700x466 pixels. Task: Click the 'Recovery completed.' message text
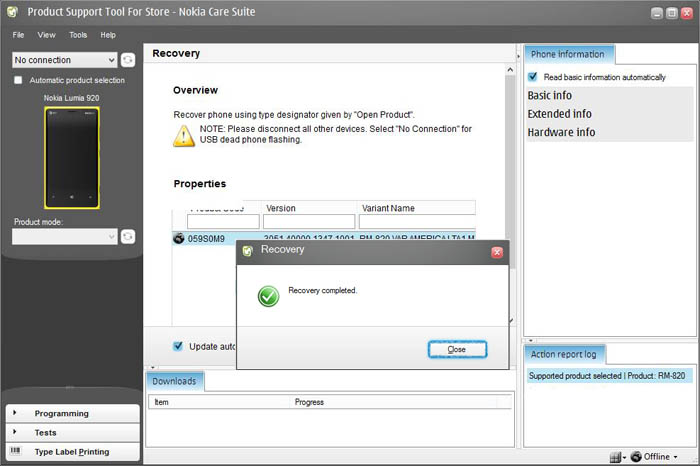click(322, 291)
